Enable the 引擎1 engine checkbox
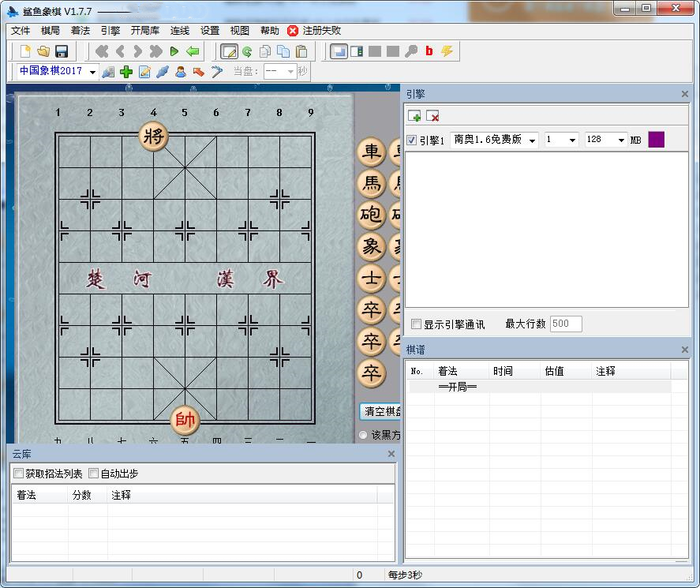 [x=413, y=140]
